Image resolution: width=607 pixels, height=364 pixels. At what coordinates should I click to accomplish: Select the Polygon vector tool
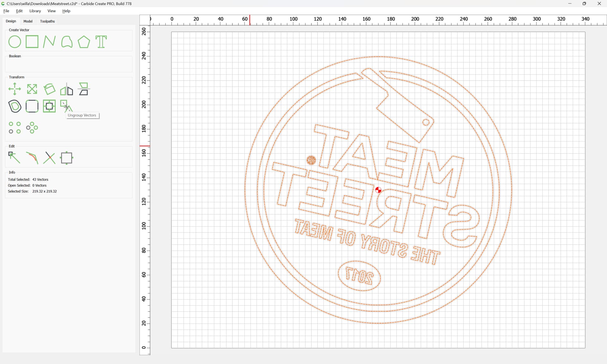84,42
